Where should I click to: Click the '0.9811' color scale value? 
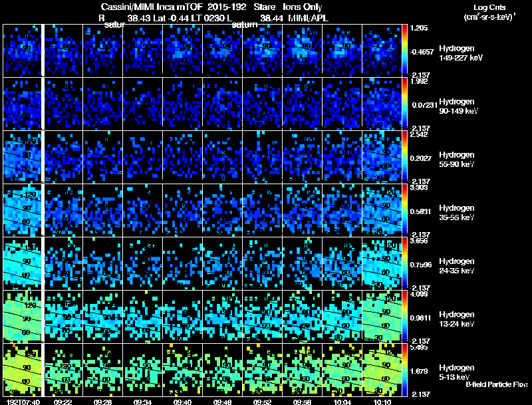(x=421, y=318)
